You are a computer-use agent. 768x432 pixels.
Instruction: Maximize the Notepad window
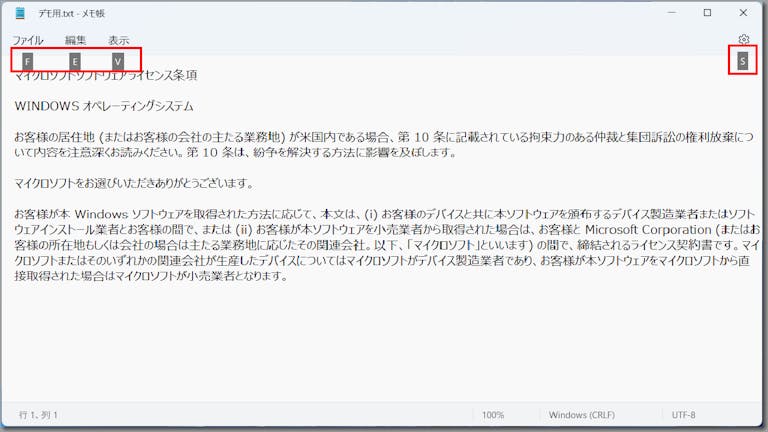707,13
